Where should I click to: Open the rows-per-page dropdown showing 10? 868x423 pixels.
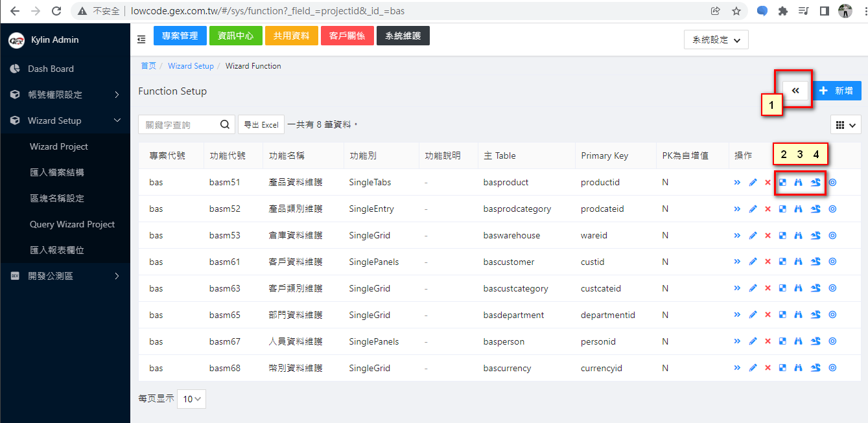(x=193, y=399)
